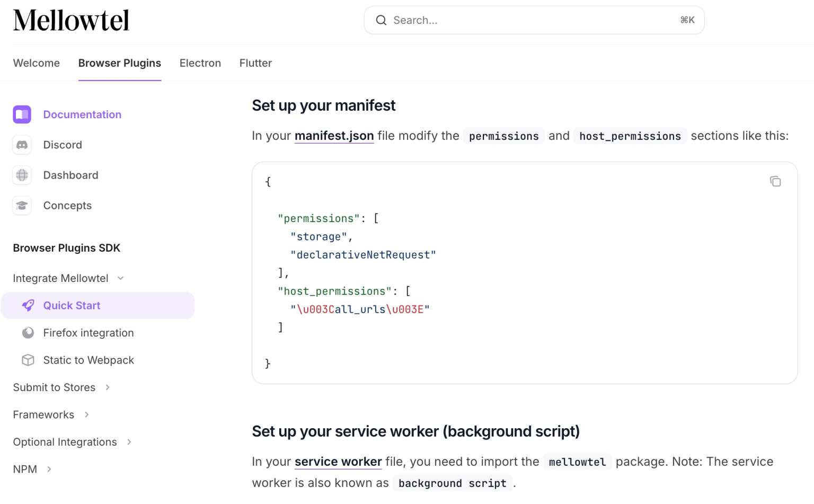
Task: Expand the Submit to Stores section
Action: (108, 387)
